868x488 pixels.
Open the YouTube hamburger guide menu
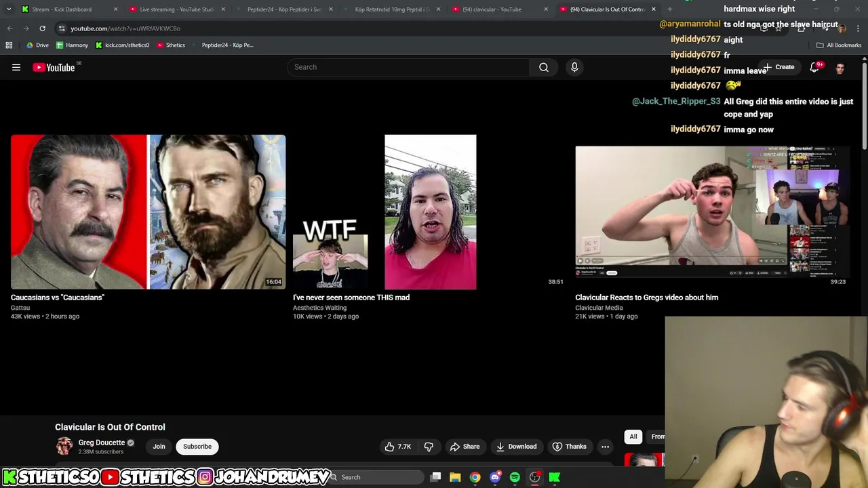(x=16, y=67)
